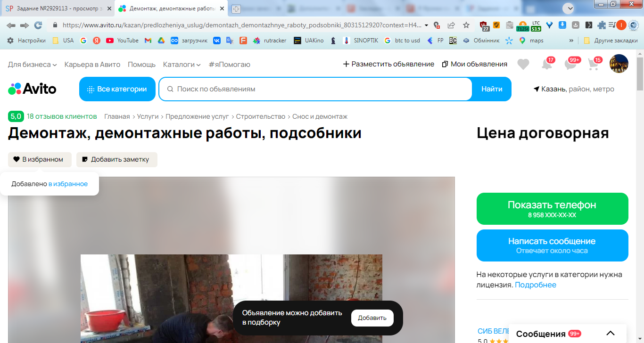Follow the 'в избранное' link in tooltip
This screenshot has height=343, width=644.
click(x=68, y=184)
